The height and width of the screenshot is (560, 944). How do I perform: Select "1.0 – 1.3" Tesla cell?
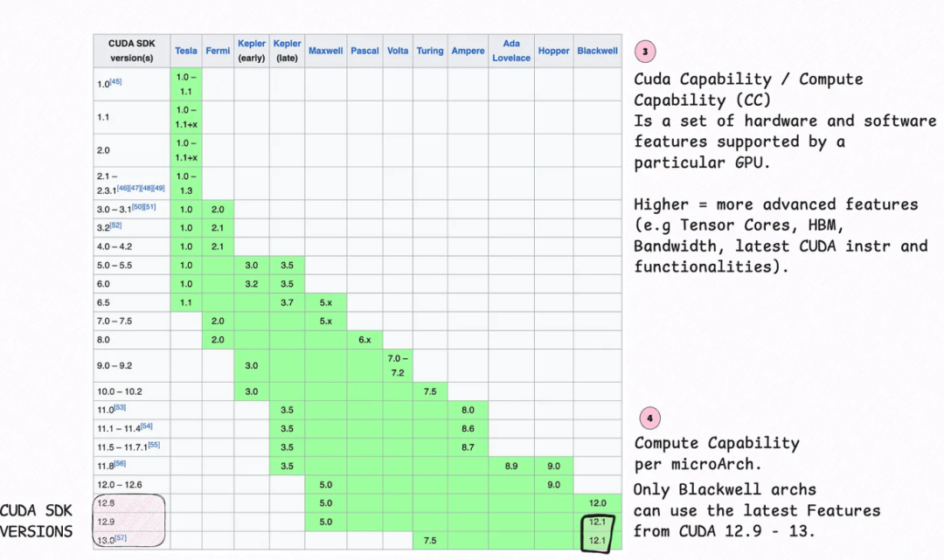click(186, 183)
